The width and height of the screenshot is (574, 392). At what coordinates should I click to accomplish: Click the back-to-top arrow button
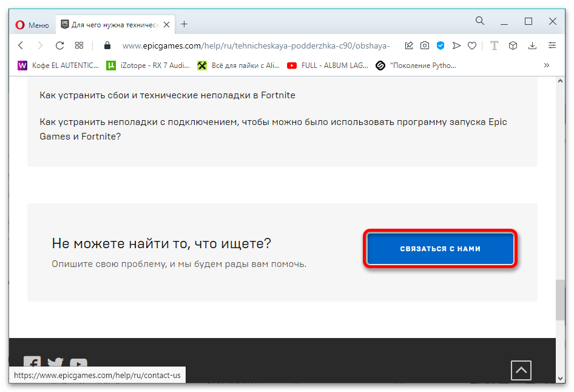click(521, 370)
